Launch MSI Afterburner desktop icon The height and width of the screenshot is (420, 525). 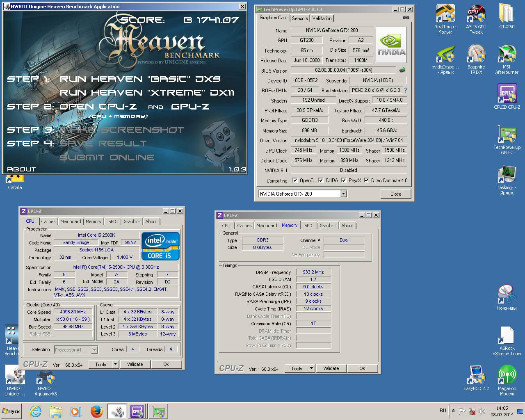coord(507,59)
